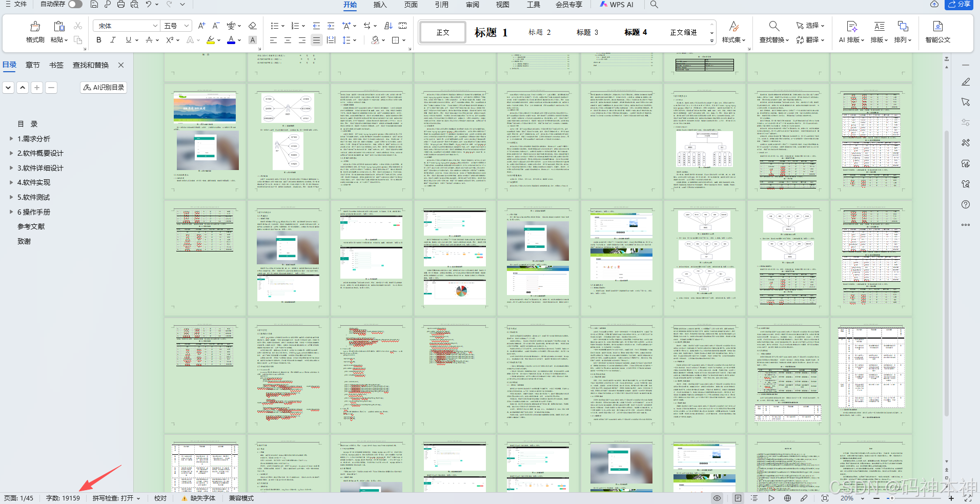
Task: Click the Smart Official Document (智能公文) icon
Action: point(937,26)
